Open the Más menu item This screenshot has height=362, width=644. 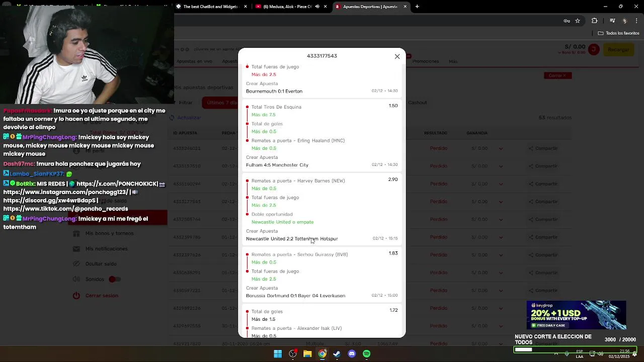tap(453, 61)
